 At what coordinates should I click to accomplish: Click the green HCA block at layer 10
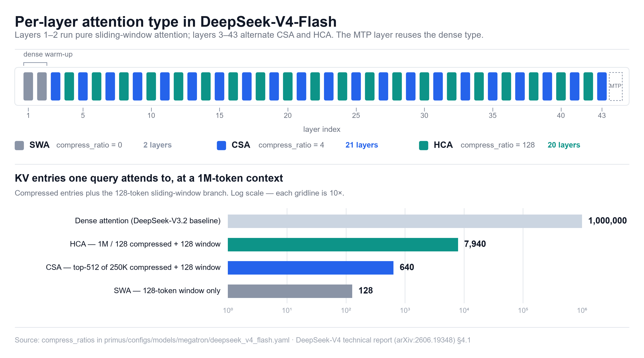(151, 86)
